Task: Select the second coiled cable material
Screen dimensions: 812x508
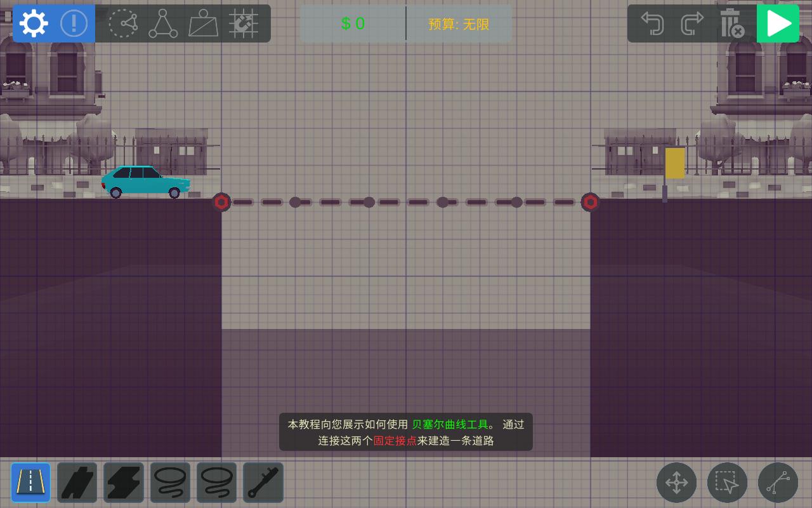Action: (x=216, y=483)
